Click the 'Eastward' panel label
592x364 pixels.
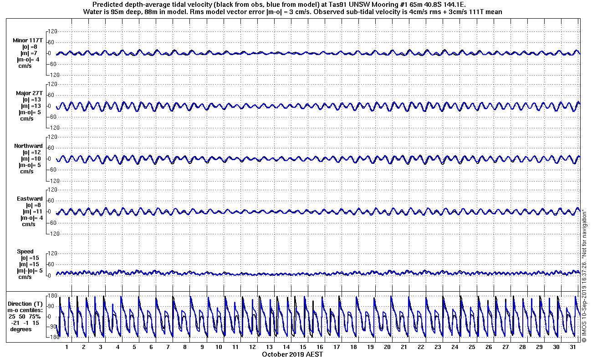click(30, 199)
